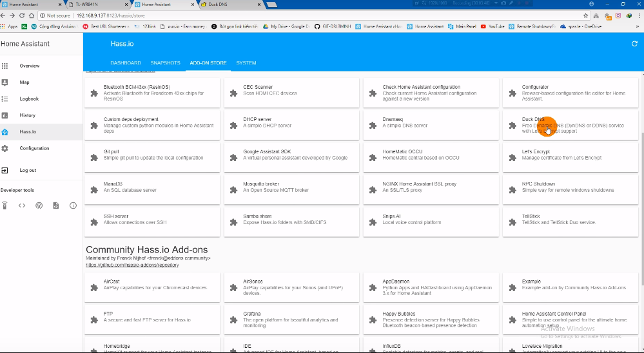
Task: Click the page vertical scrollbar thumb
Action: (641, 209)
